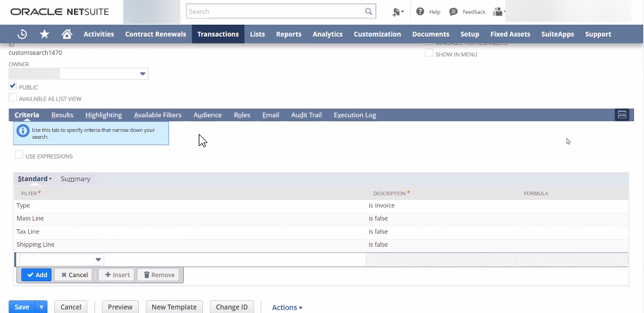
Task: Enable Available as List View checkbox
Action: (13, 98)
